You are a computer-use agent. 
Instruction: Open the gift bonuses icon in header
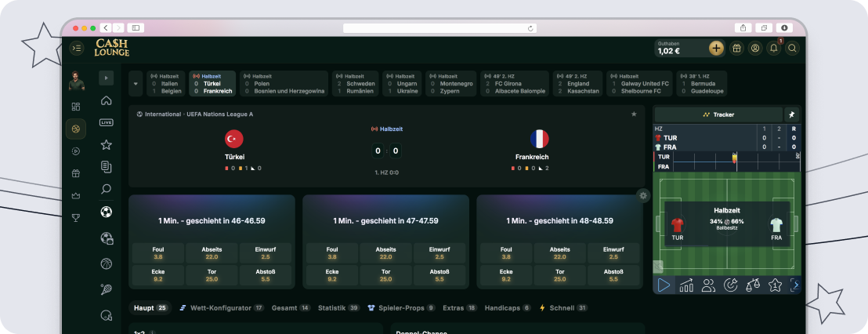tap(736, 48)
